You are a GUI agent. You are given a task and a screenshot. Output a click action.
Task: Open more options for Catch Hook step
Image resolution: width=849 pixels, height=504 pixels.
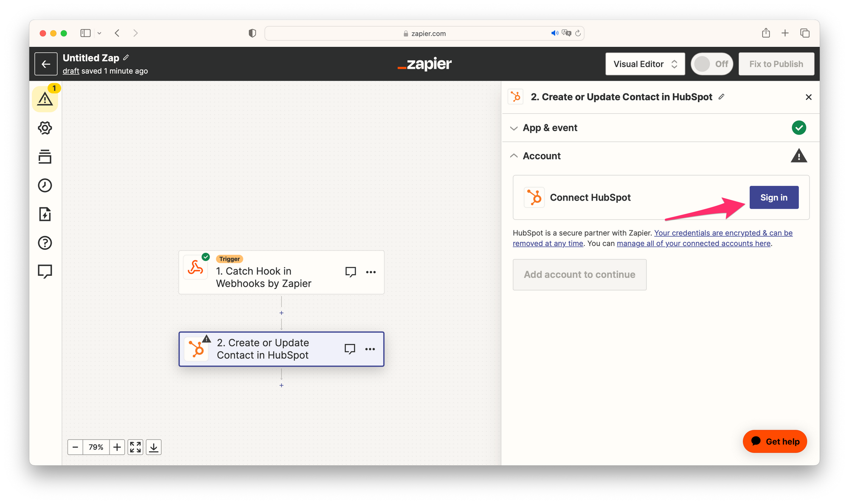pos(371,272)
